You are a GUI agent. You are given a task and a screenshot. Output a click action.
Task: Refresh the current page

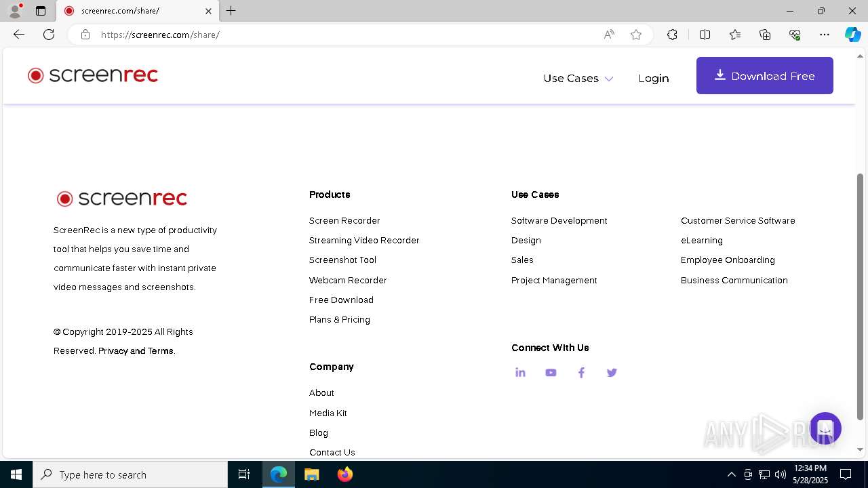tap(49, 35)
